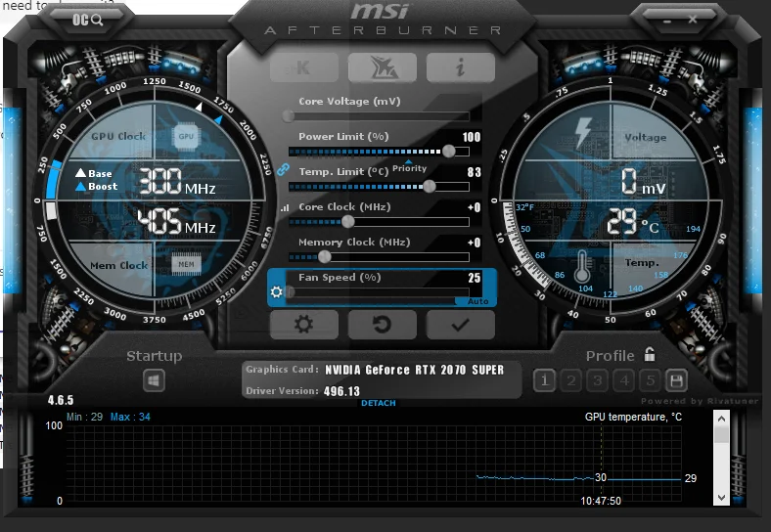Select profile slot 3
This screenshot has width=771, height=532.
(598, 380)
